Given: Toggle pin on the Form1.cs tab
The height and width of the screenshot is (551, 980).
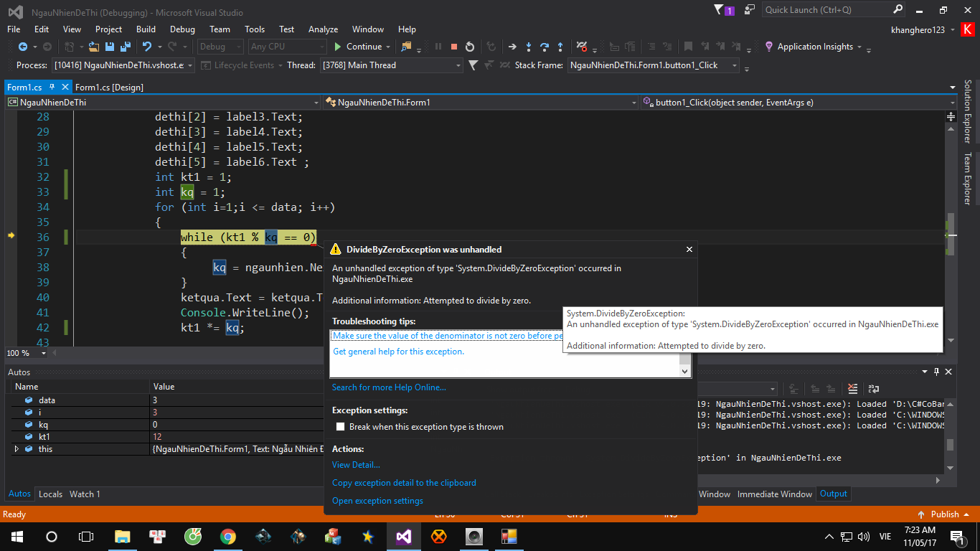Looking at the screenshot, I should 52,87.
